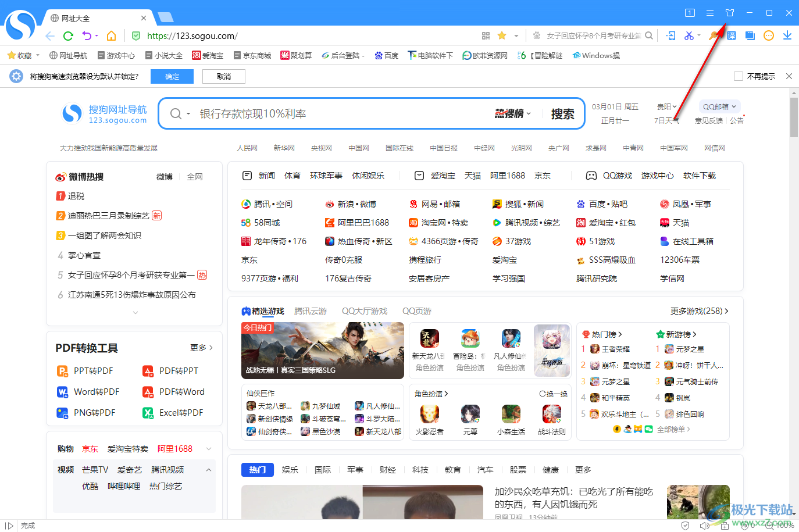Image resolution: width=799 pixels, height=532 pixels.
Task: Open the QR code icon in address bar
Action: tap(486, 36)
